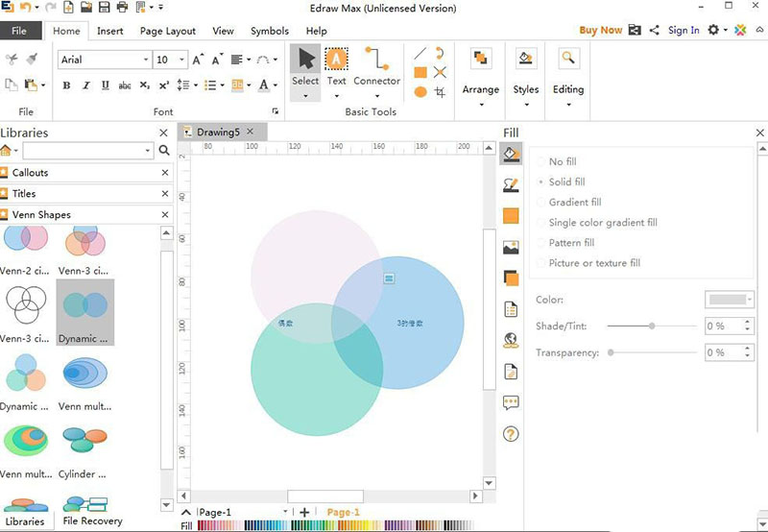Open the Help question mark sidebar icon
The height and width of the screenshot is (532, 768).
click(511, 434)
